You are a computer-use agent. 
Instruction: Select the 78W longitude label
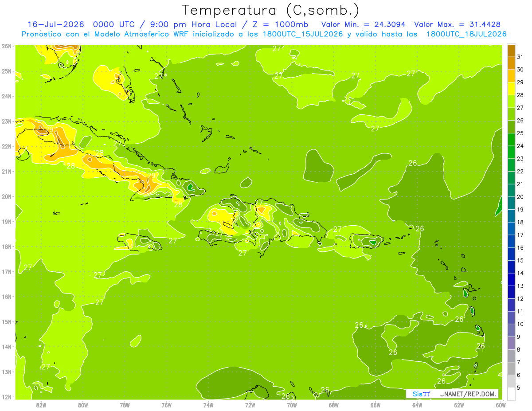tap(125, 405)
